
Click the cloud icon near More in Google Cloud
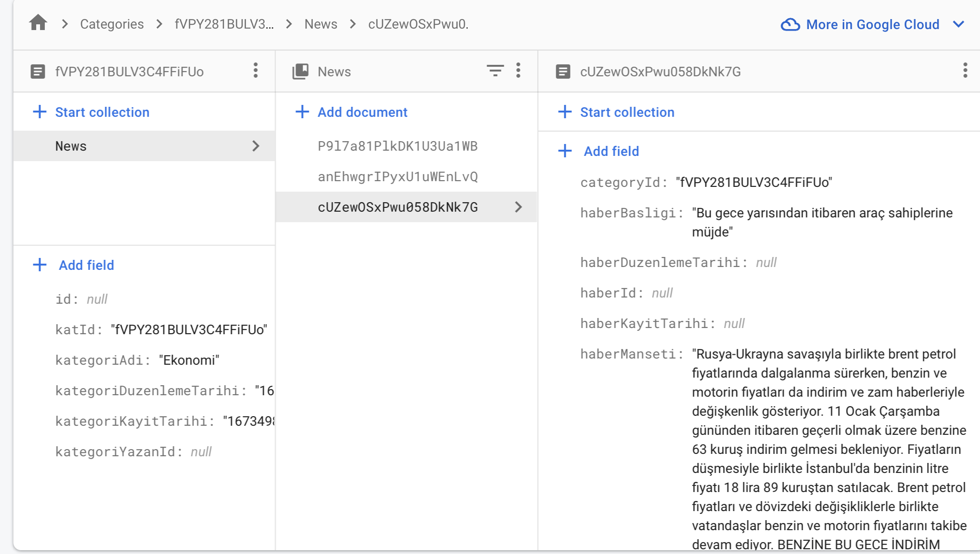tap(790, 24)
